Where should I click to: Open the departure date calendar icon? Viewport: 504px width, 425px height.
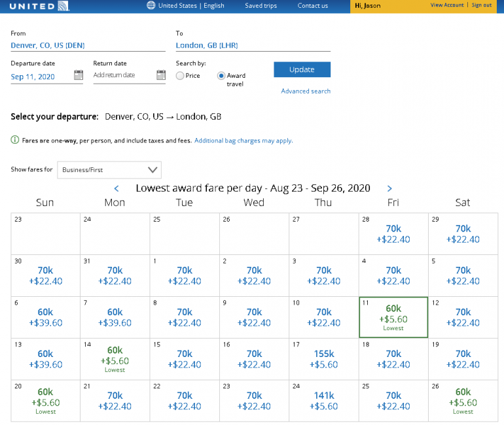[x=79, y=75]
